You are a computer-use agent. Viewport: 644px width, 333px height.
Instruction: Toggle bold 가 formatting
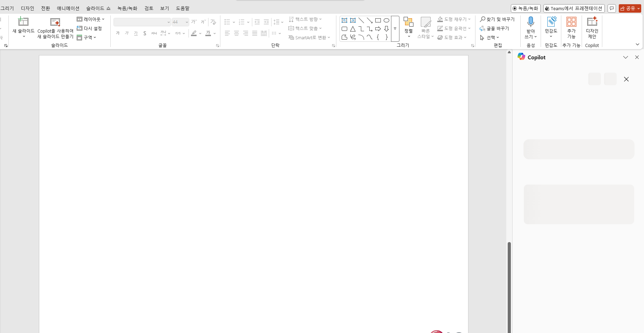coord(118,33)
